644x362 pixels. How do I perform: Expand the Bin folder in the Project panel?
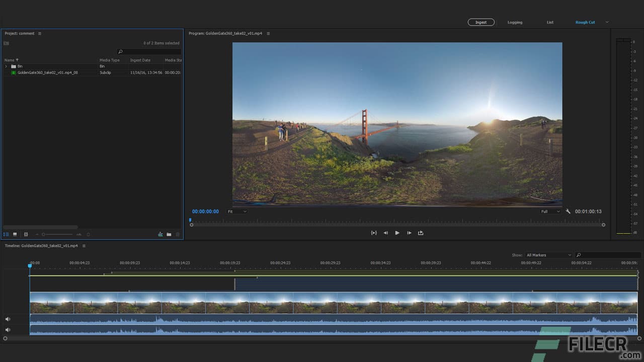point(7,66)
